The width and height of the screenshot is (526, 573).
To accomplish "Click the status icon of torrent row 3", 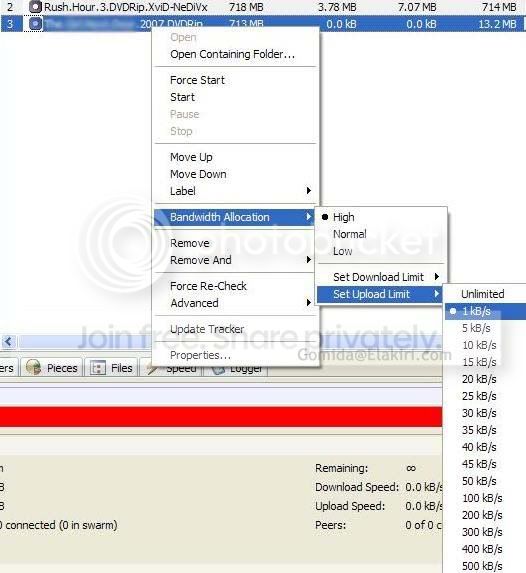I will [35, 24].
